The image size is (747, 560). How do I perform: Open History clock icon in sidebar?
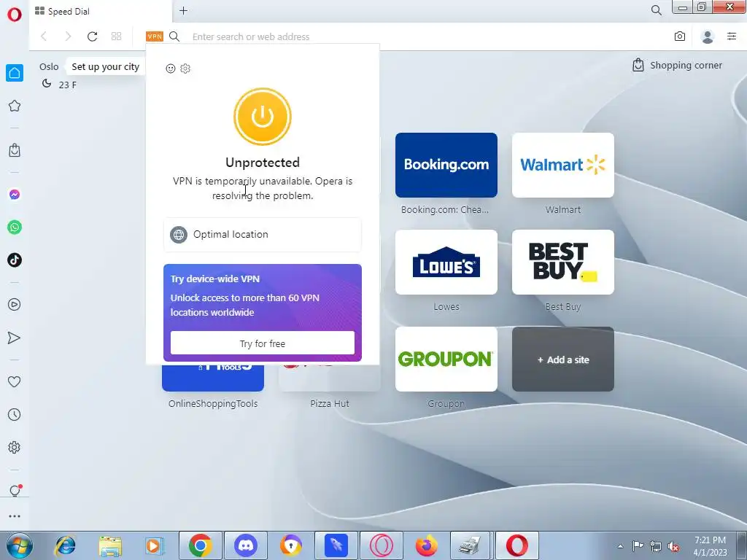pos(15,414)
